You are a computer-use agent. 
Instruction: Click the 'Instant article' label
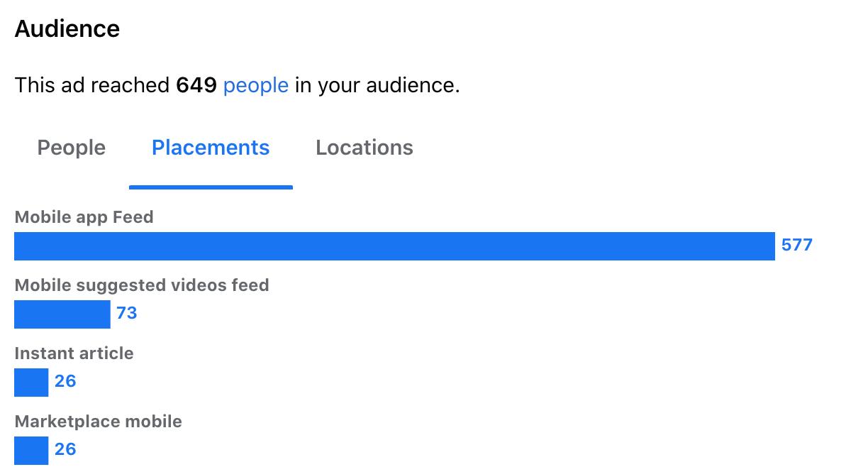[x=74, y=353]
